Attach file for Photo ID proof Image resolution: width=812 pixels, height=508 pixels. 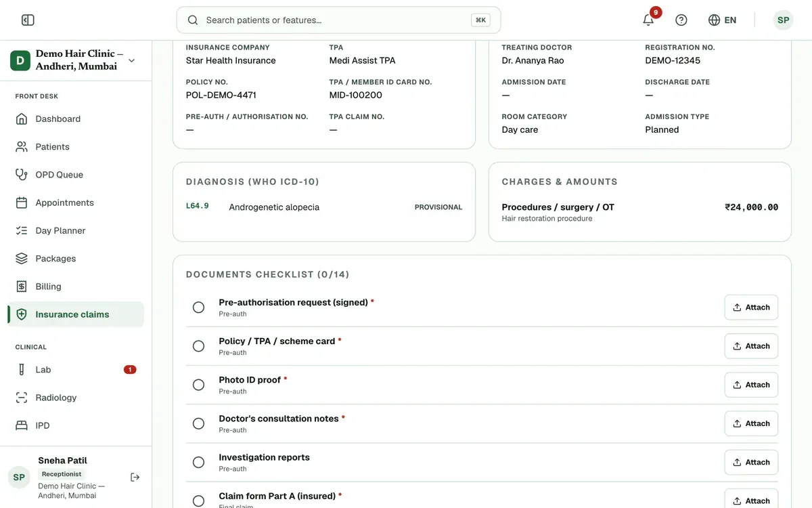point(751,385)
